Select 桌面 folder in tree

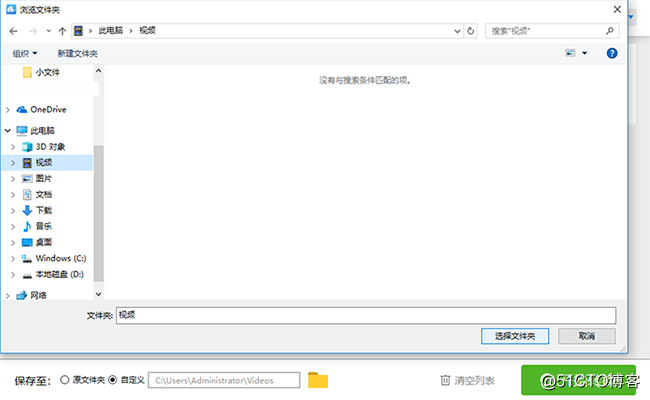[44, 242]
